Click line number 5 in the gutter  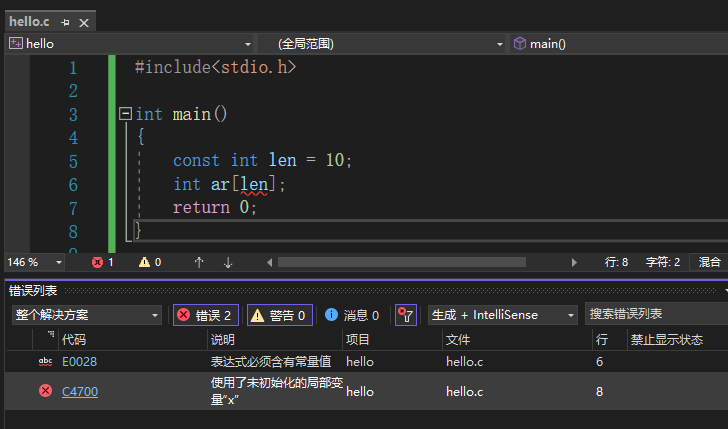tap(73, 162)
